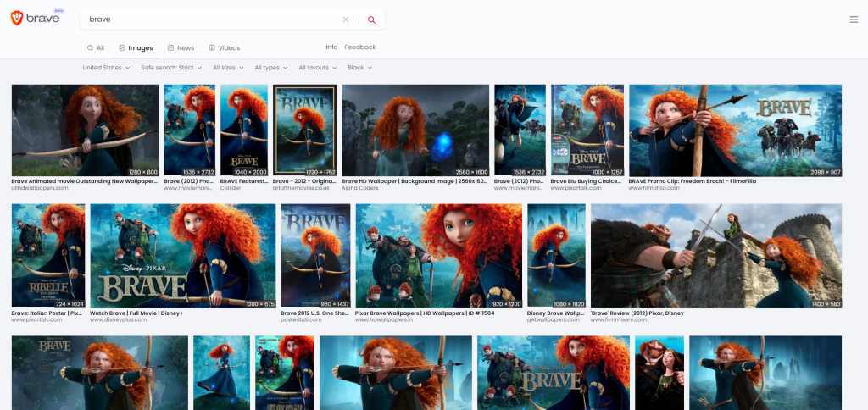Open the News results tab

181,48
